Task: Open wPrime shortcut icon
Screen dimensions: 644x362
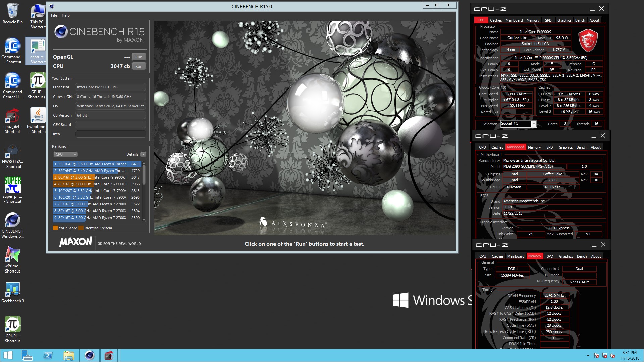Action: [x=13, y=260]
